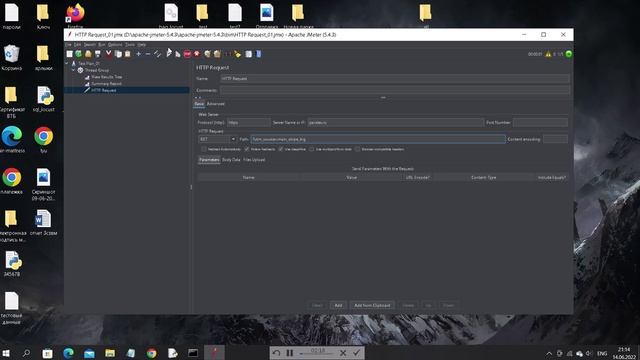Screen dimensions: 640x360
Task: Click the New test plan toolbar icon
Action: 69,54
